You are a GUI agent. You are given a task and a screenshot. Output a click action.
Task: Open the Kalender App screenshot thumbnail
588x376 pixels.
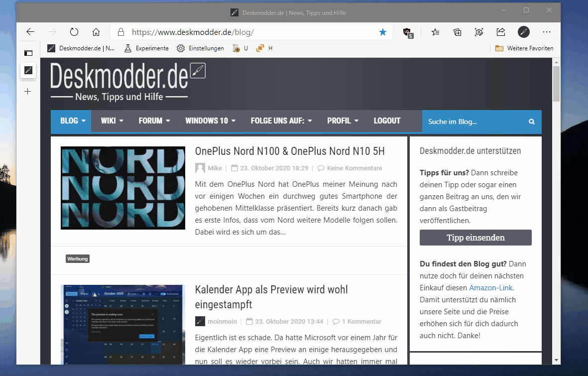(x=123, y=325)
